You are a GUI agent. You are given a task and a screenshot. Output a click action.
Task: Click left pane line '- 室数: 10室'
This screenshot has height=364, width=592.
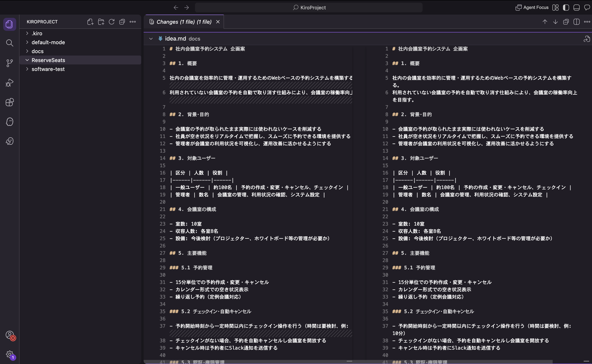(185, 224)
